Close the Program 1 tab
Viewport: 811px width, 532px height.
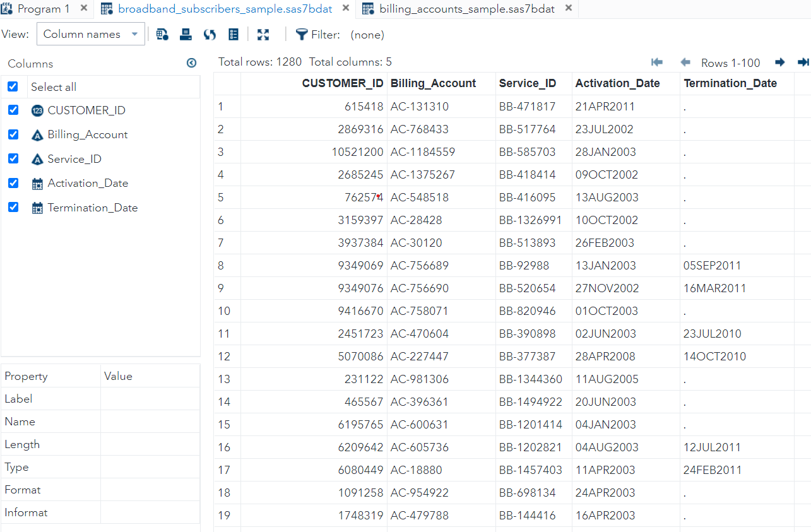pos(84,8)
